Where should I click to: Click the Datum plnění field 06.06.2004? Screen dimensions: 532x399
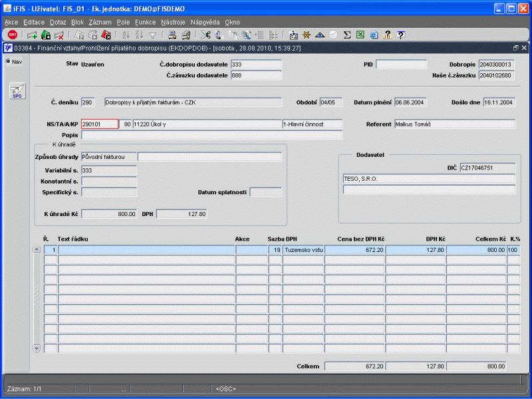[x=410, y=102]
